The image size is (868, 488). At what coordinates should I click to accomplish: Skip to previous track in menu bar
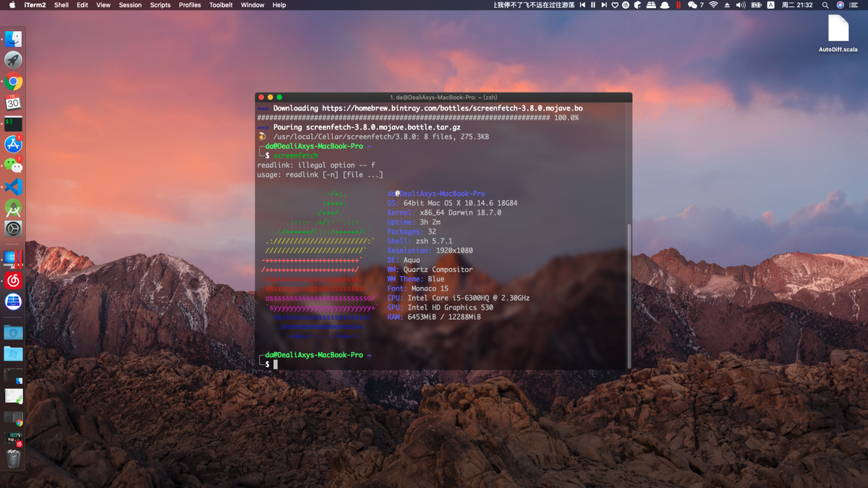(582, 5)
